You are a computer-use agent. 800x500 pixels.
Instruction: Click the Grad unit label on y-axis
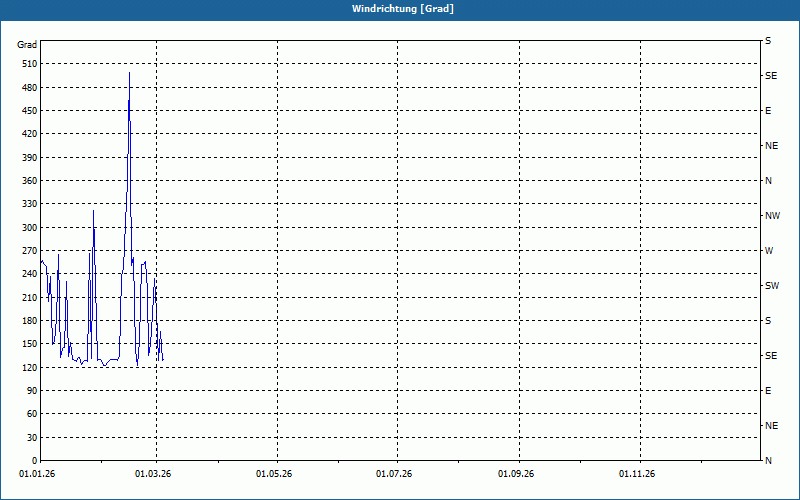(27, 45)
